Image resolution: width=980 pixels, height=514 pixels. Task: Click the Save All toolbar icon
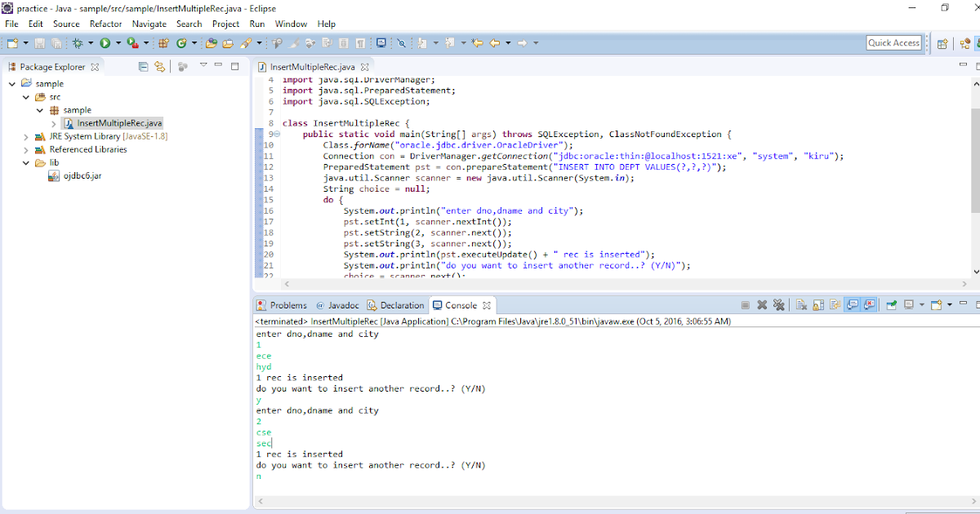(56, 42)
